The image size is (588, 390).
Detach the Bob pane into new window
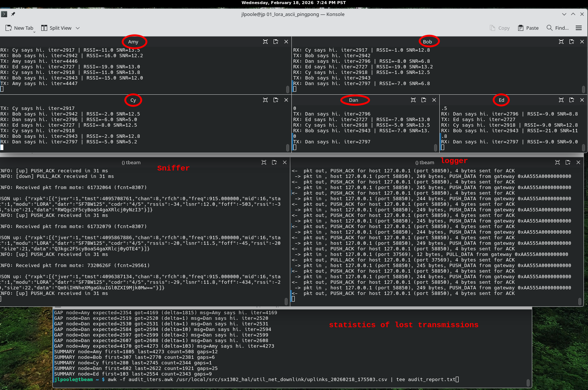[572, 42]
